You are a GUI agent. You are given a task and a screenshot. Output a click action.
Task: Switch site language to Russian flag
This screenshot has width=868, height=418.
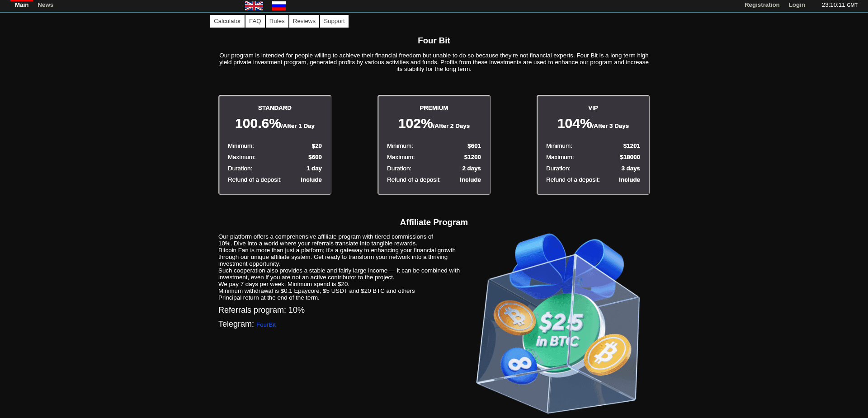278,6
